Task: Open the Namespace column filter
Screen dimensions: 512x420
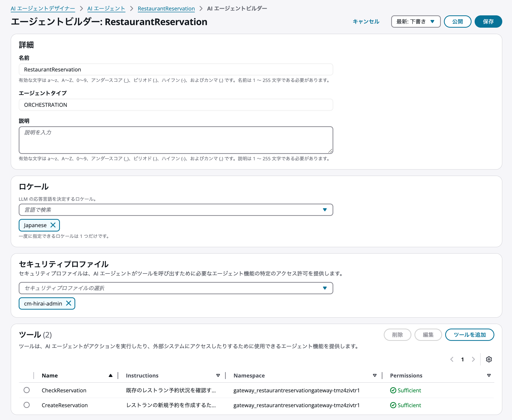Action: (375, 375)
